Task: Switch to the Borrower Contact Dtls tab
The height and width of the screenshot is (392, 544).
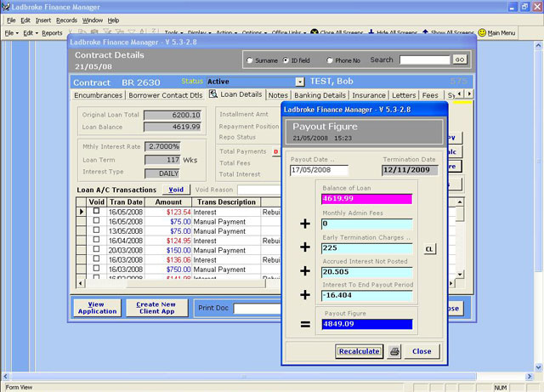Action: click(166, 95)
